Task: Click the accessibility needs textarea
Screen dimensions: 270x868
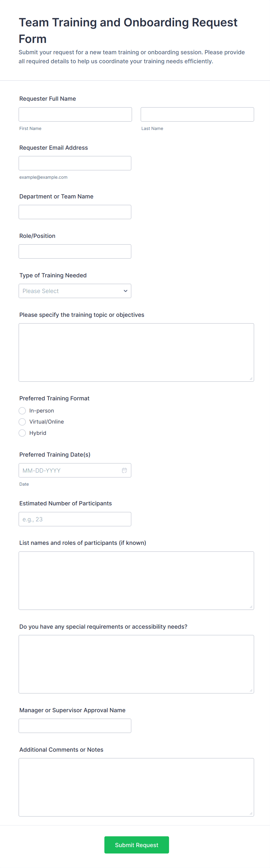Action: point(136,664)
